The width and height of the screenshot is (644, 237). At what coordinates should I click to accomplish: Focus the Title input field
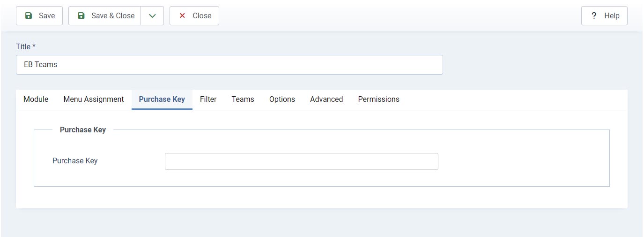[229, 65]
